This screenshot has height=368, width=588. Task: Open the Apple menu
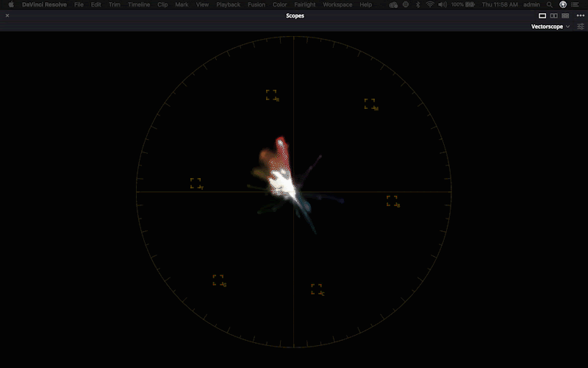[x=11, y=4]
